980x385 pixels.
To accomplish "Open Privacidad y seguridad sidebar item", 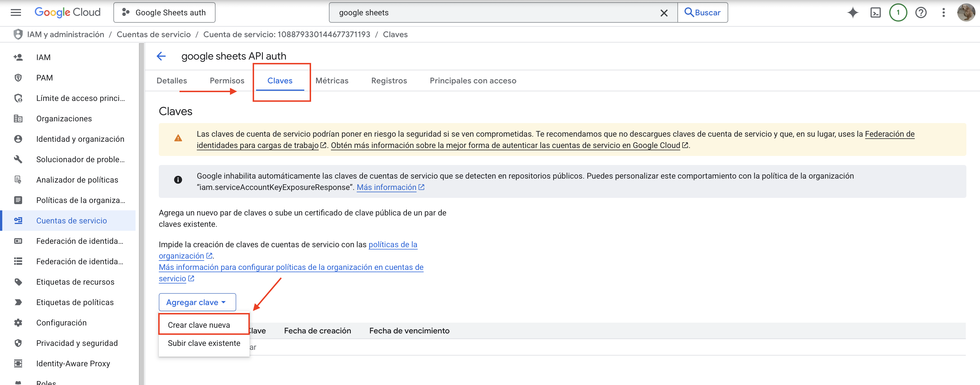I will coord(77,343).
